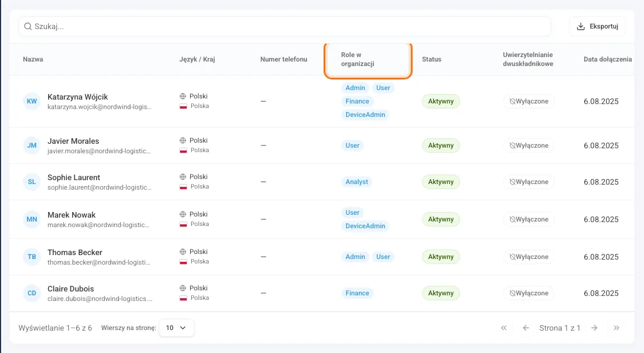Click the MN avatar for Marek Nowak
644x353 pixels.
click(x=32, y=219)
